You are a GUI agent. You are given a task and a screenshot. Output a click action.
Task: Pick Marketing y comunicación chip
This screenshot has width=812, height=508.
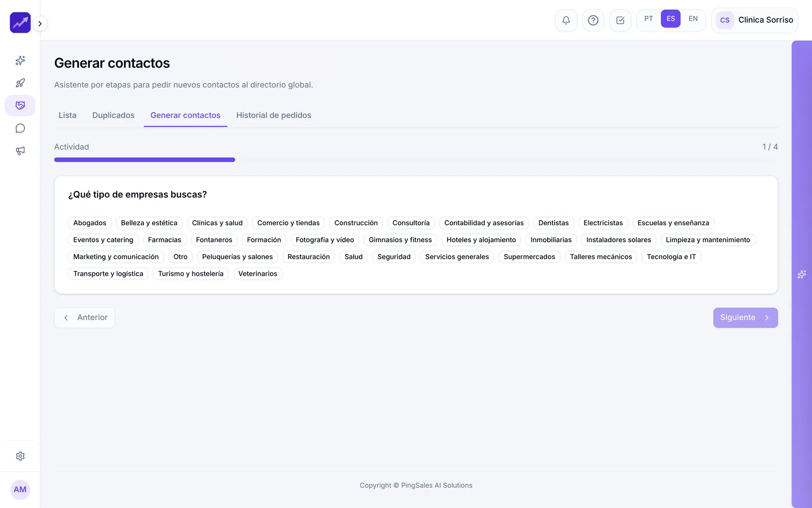116,257
